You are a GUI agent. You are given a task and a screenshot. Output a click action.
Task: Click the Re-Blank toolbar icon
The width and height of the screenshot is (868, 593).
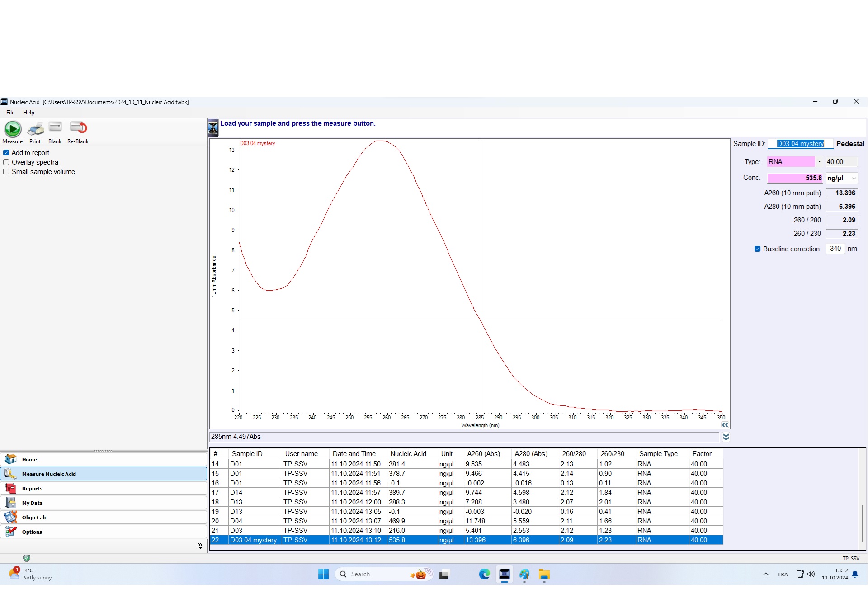(78, 128)
